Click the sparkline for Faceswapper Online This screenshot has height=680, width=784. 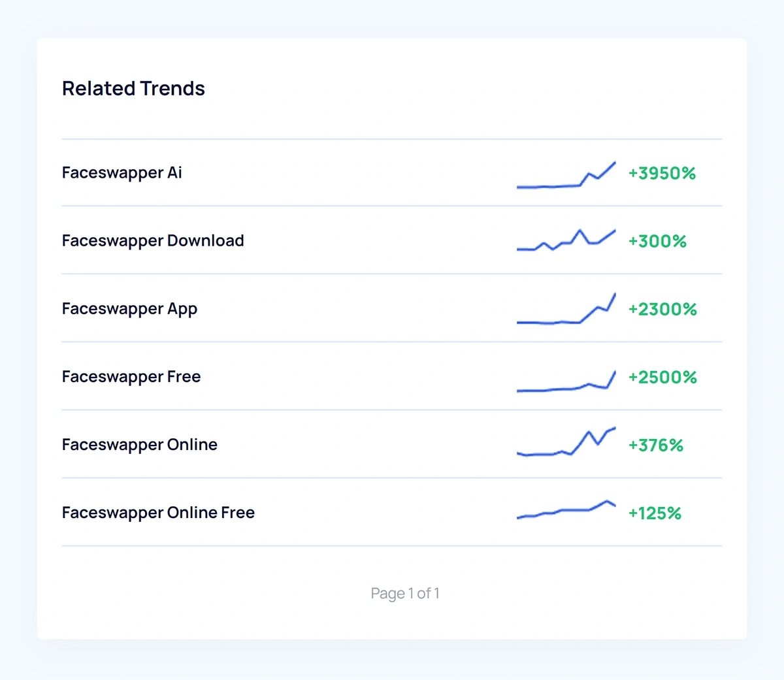[x=566, y=443]
